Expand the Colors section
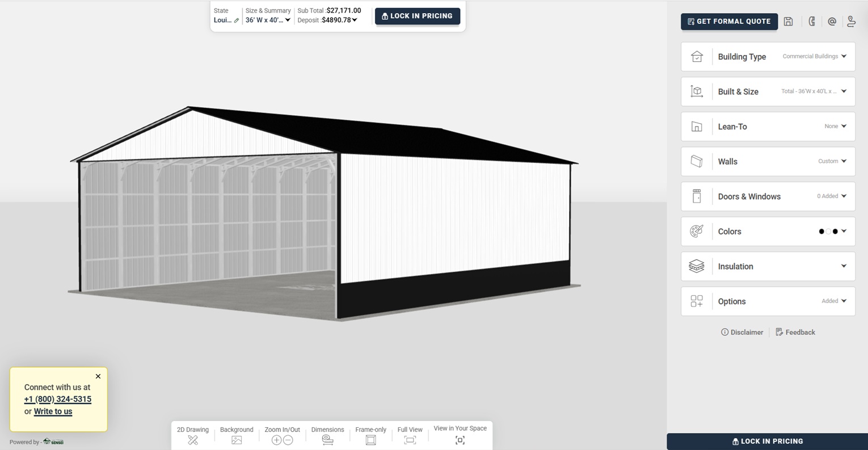This screenshot has height=450, width=868. click(768, 232)
